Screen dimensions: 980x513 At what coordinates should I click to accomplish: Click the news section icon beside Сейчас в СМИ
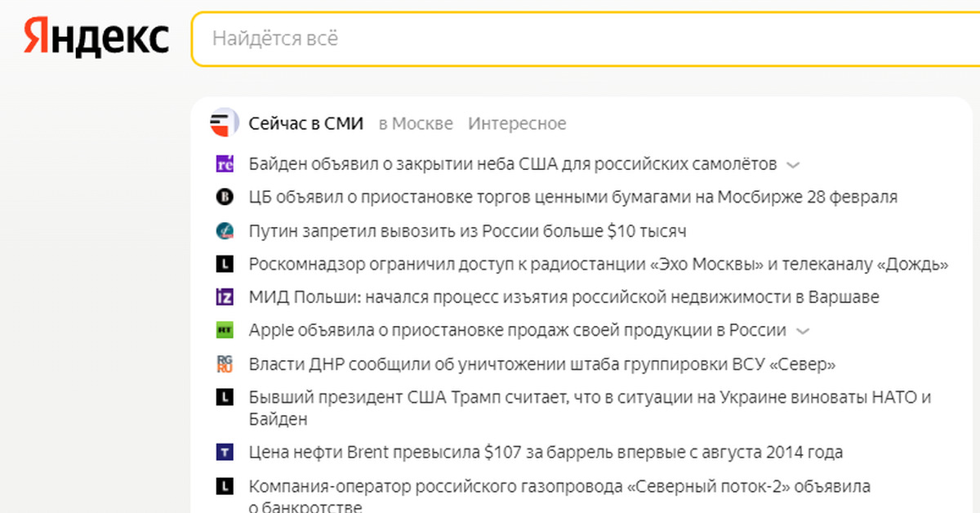[x=225, y=124]
